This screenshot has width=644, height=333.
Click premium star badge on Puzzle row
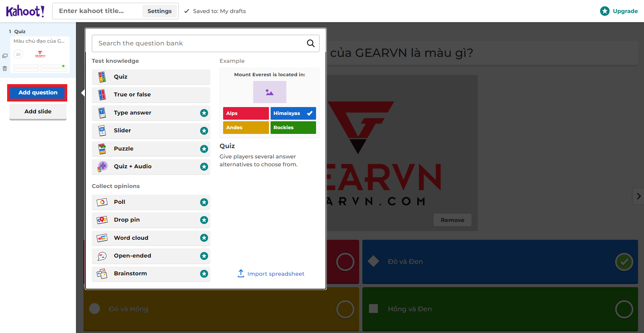click(x=204, y=149)
